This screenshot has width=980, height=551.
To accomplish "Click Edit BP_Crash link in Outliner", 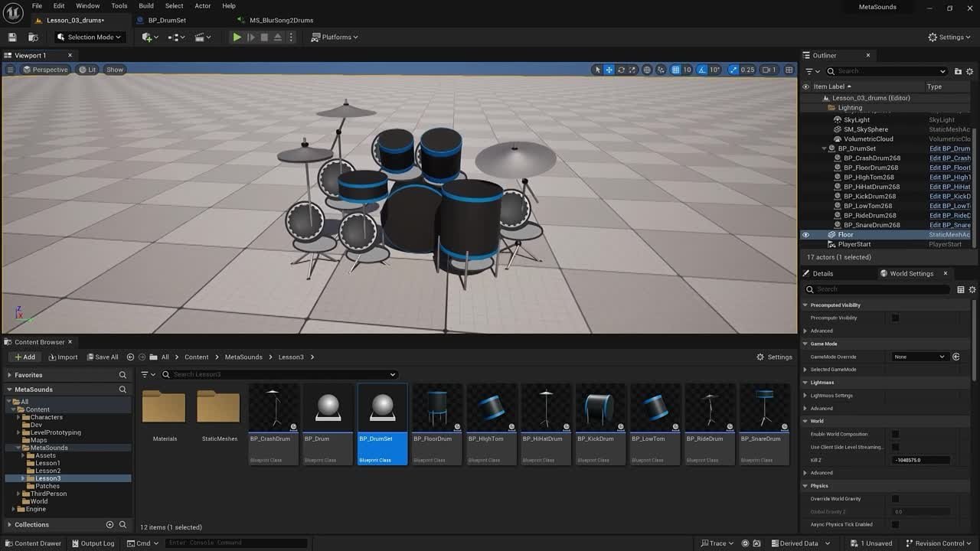I will click(950, 158).
